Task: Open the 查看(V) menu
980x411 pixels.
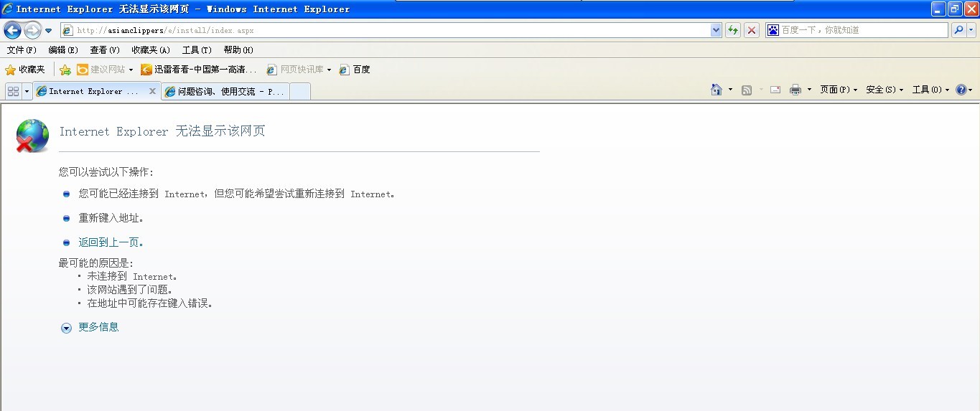Action: click(x=105, y=50)
